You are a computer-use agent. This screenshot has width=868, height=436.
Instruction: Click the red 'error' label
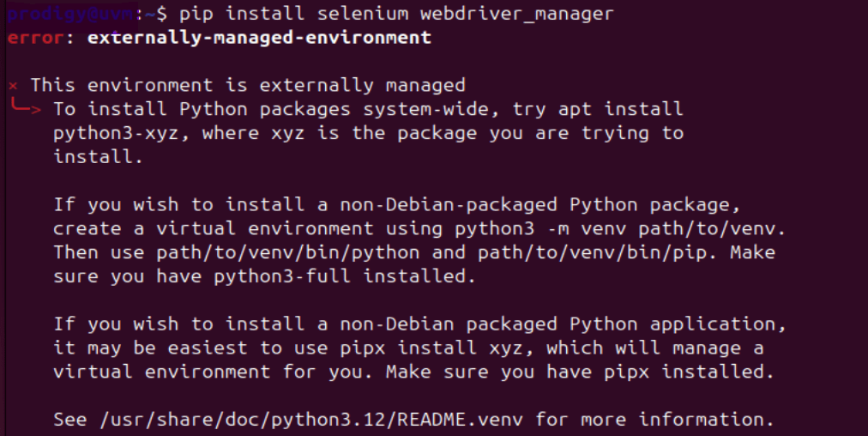pos(35,38)
